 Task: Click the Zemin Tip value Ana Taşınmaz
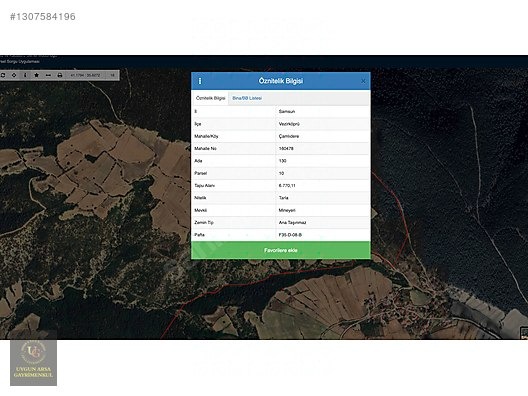click(x=292, y=223)
